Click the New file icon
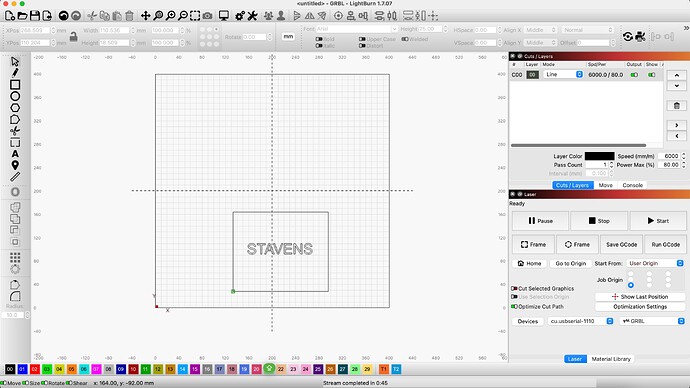 click(10, 16)
